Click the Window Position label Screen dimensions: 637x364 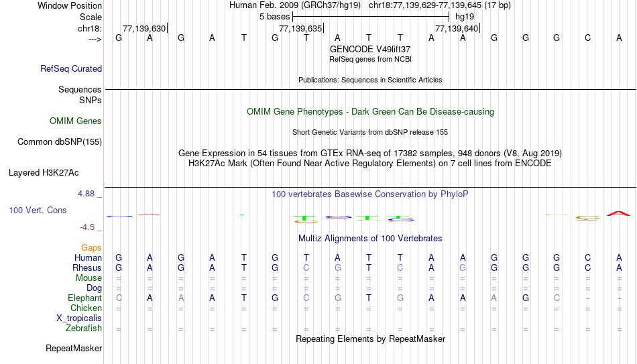70,5
